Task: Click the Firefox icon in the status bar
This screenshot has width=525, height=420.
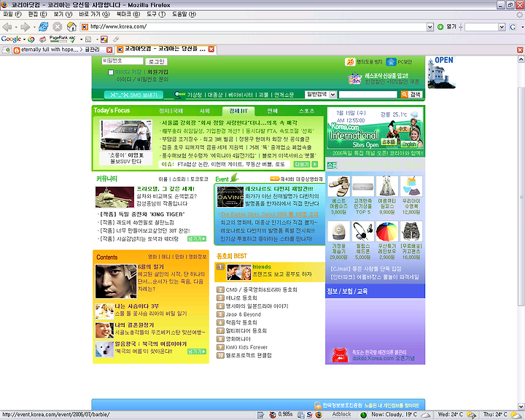Action: 319,415
